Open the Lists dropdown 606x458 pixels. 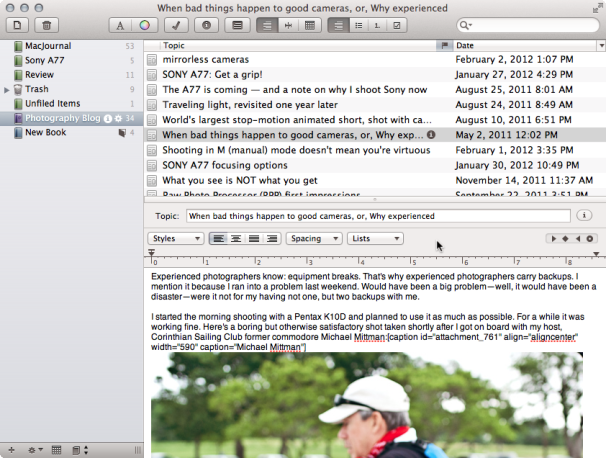(x=375, y=238)
